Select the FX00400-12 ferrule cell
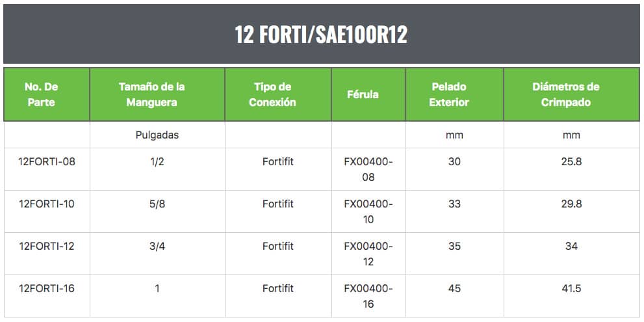644x322 pixels. point(368,254)
